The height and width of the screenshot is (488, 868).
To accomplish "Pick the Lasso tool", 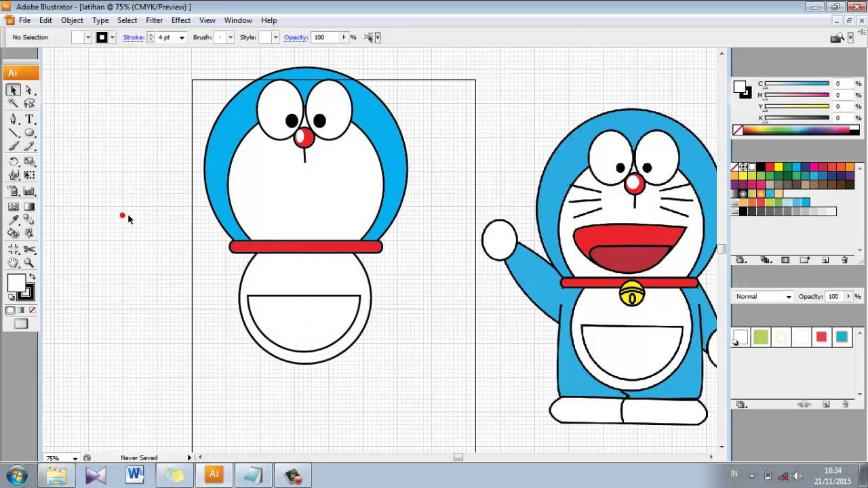I will coord(29,103).
